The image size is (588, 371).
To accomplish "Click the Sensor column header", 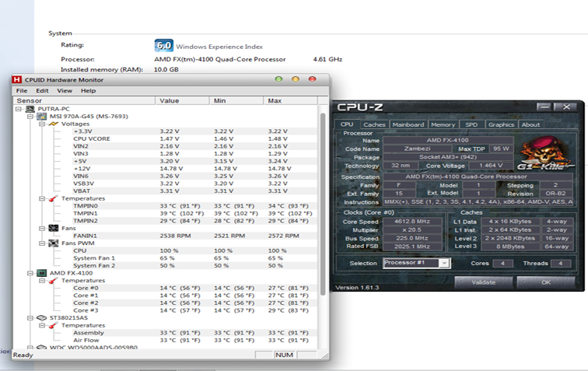I will point(84,100).
